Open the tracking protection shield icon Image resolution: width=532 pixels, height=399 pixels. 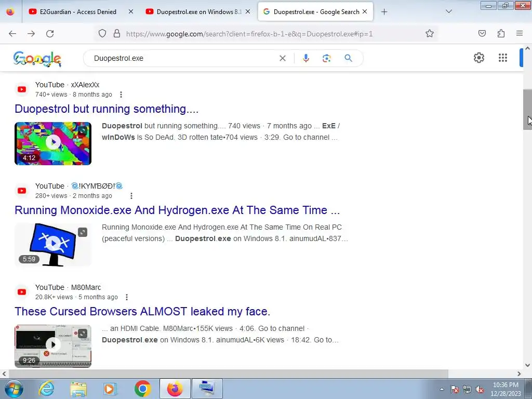[102, 34]
